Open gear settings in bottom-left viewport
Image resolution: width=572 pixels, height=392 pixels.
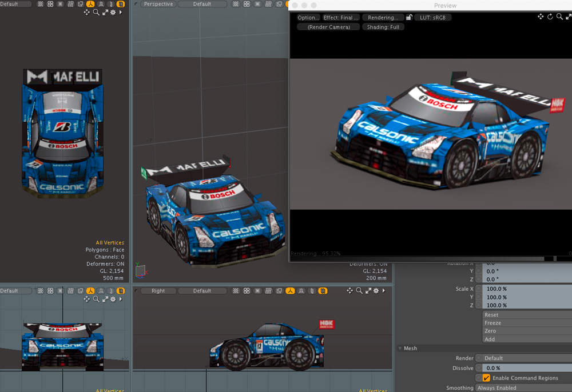[x=113, y=299]
